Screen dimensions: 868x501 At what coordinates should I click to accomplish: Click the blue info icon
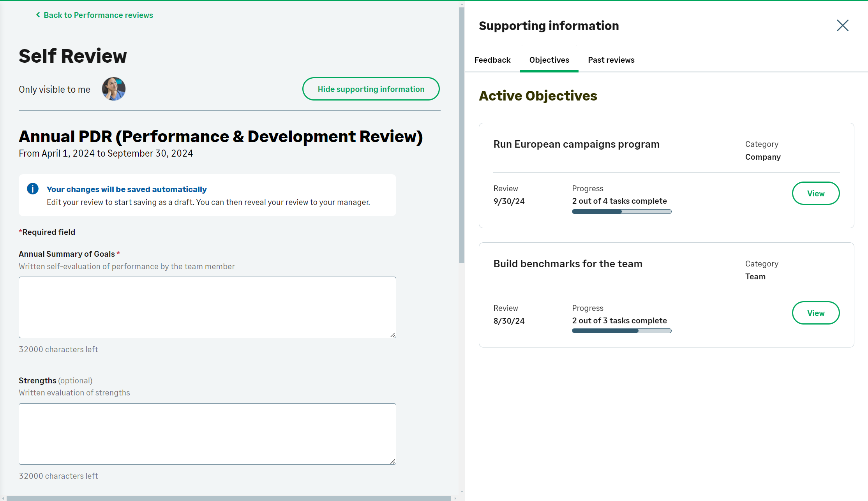(x=33, y=189)
